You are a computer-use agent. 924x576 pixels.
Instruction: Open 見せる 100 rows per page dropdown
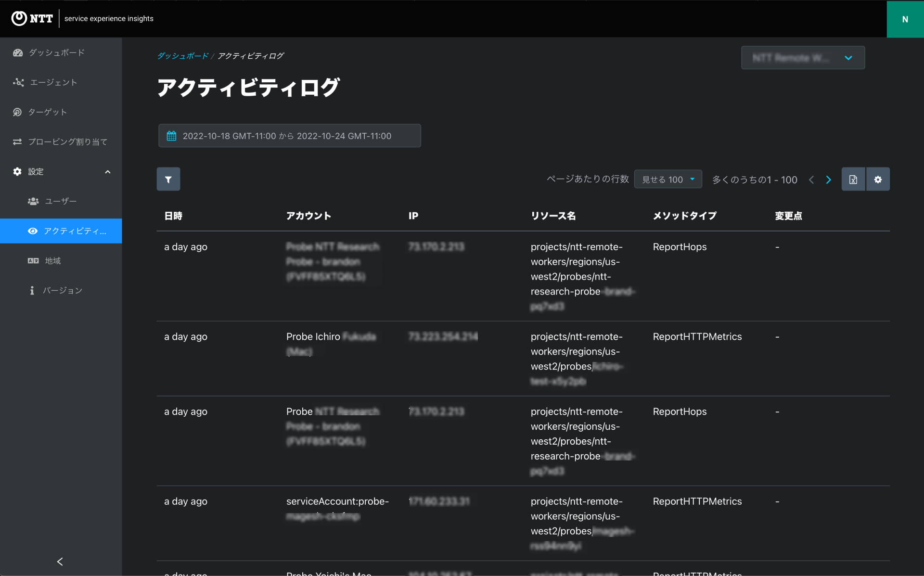(x=668, y=179)
